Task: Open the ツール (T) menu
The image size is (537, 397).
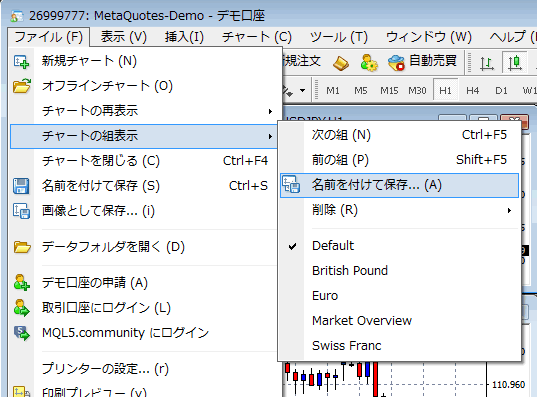Action: coord(339,37)
